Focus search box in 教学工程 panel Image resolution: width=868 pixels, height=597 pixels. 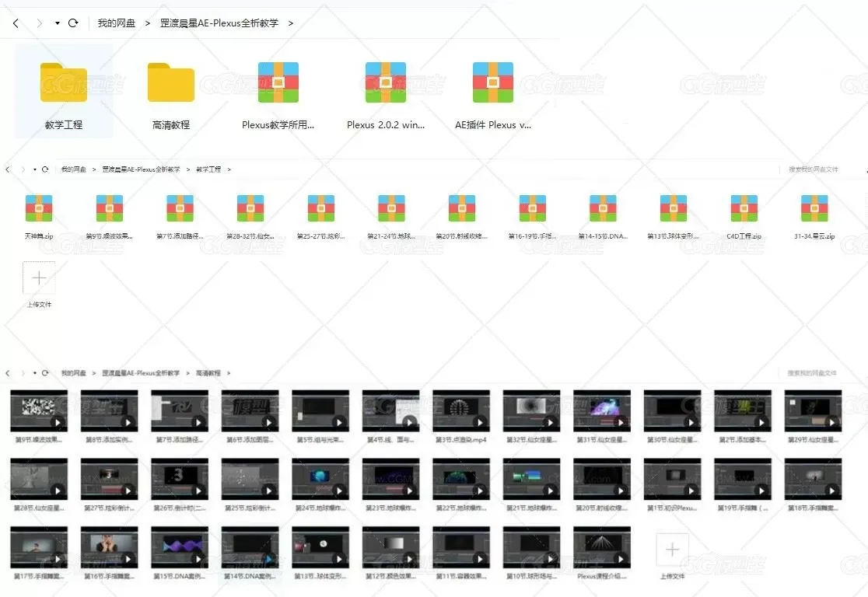click(814, 169)
